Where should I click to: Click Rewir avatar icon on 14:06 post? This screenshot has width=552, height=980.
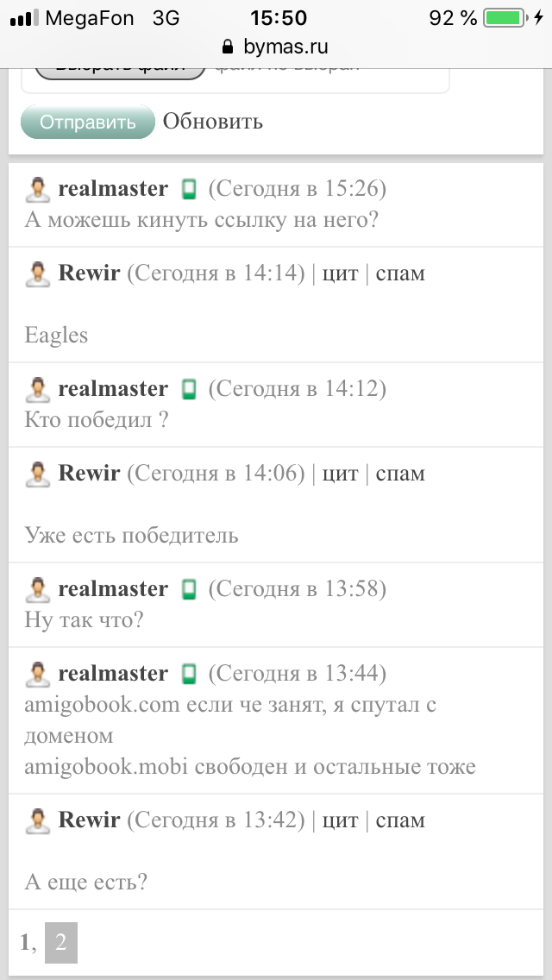click(37, 474)
